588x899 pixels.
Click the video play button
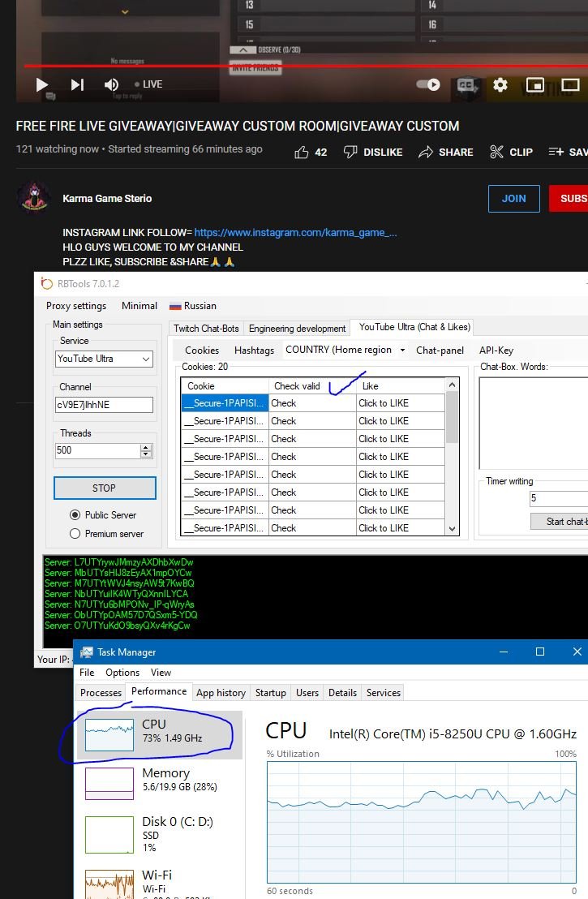[x=42, y=84]
